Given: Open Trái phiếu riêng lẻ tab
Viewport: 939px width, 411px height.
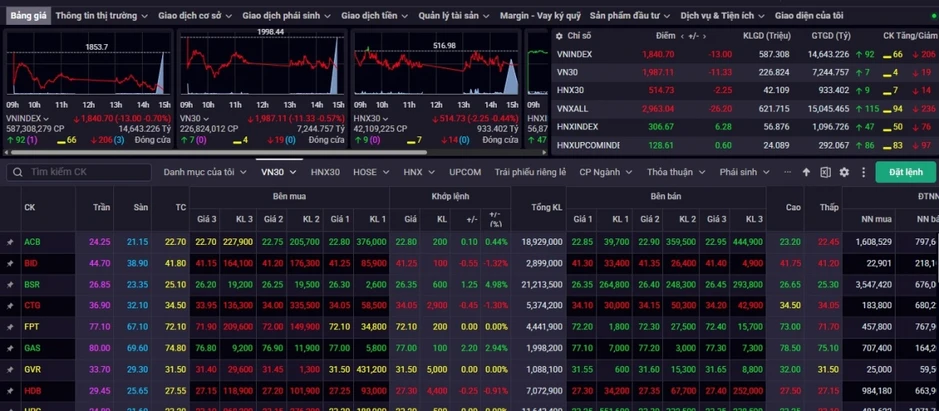Looking at the screenshot, I should (530, 172).
